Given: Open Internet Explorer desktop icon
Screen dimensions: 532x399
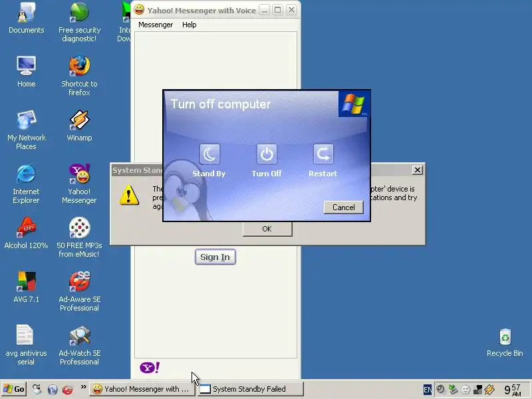Looking at the screenshot, I should click(x=26, y=184).
